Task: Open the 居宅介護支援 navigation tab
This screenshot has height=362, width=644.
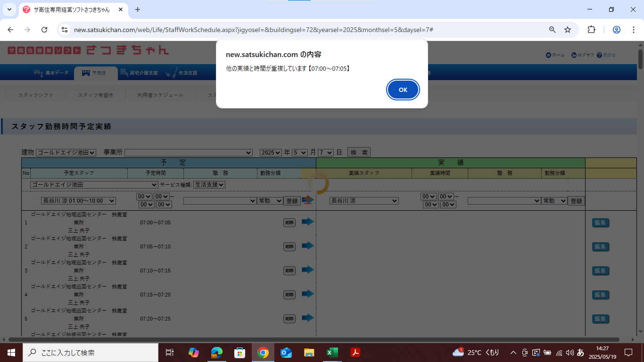Action: click(139, 73)
